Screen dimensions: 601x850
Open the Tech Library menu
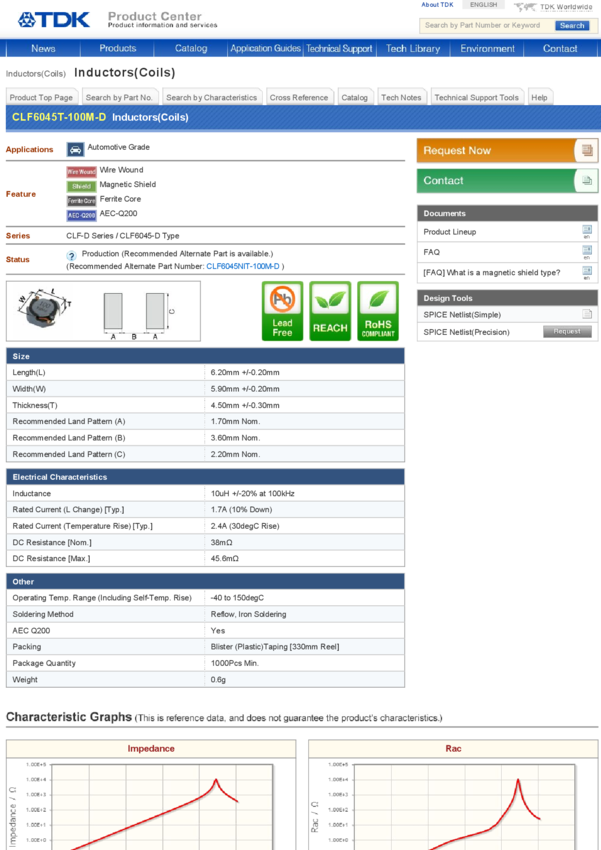coord(413,48)
